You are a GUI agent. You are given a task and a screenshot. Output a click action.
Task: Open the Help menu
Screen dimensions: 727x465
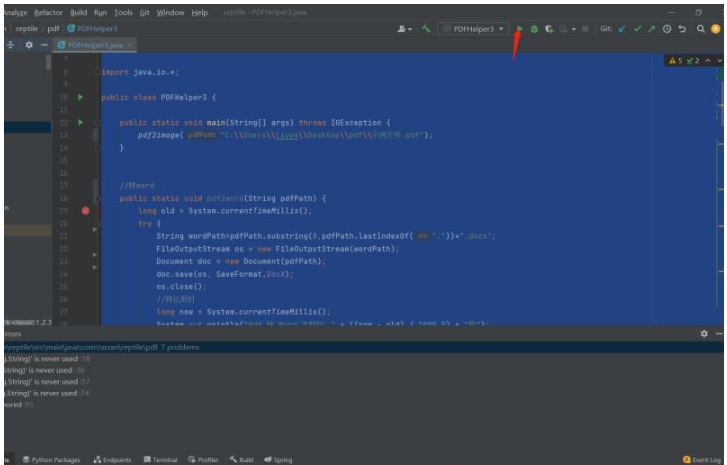[x=199, y=13]
